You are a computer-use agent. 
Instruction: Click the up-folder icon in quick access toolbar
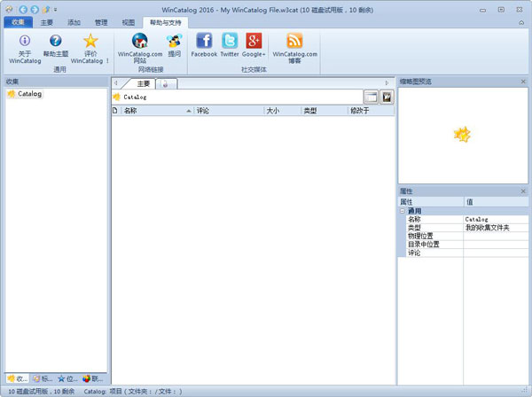tap(46, 10)
